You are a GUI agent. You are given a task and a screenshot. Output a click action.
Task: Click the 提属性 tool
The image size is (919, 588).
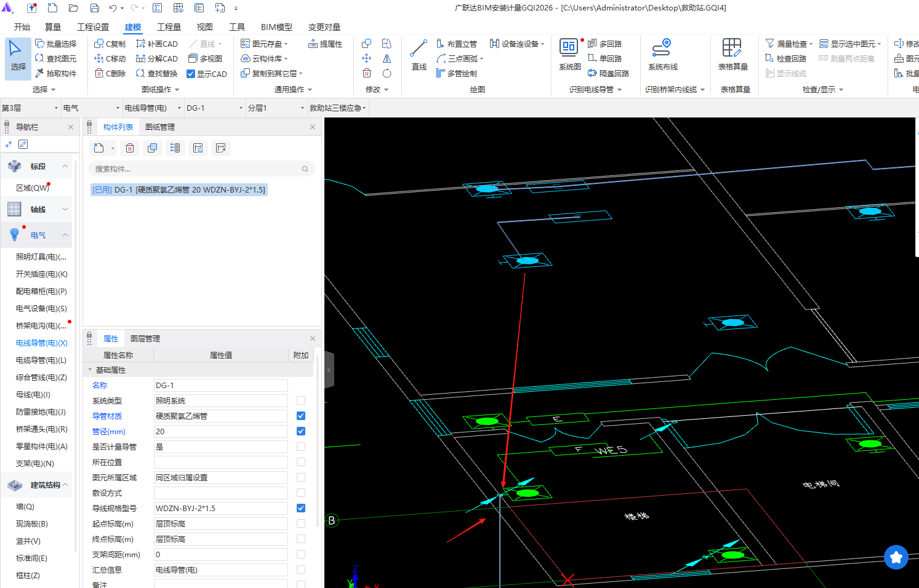tap(326, 44)
